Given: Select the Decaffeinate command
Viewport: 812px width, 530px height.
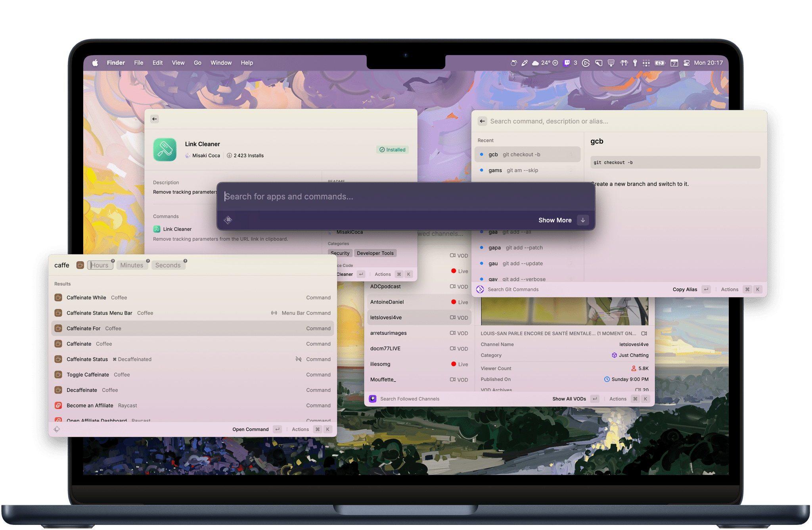Looking at the screenshot, I should point(193,390).
